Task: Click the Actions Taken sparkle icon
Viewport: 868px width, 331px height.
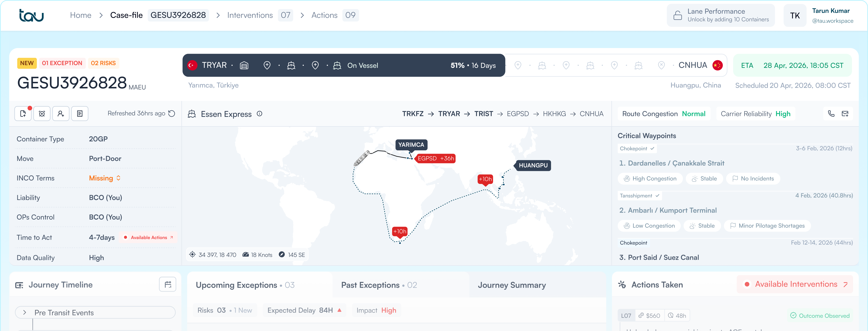Action: click(x=622, y=285)
